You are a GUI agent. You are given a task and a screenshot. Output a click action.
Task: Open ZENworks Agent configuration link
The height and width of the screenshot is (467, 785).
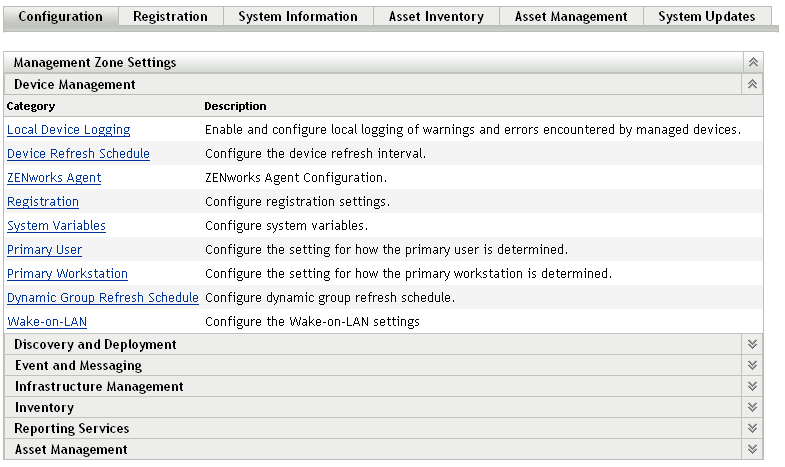coord(54,178)
